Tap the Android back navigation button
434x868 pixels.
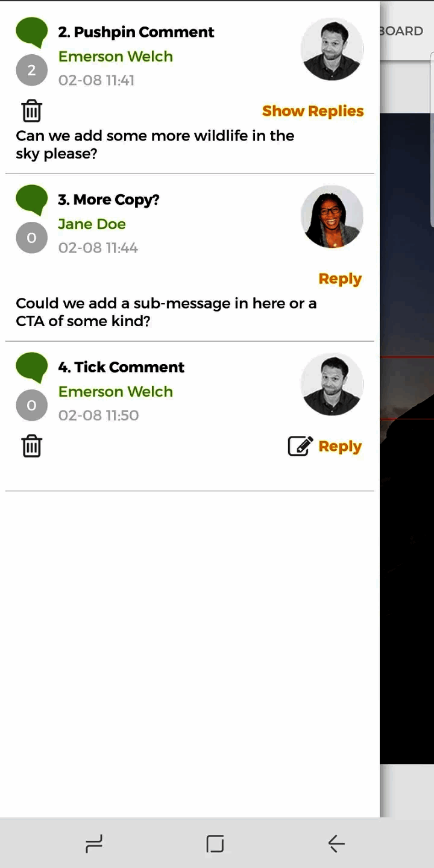(x=336, y=843)
